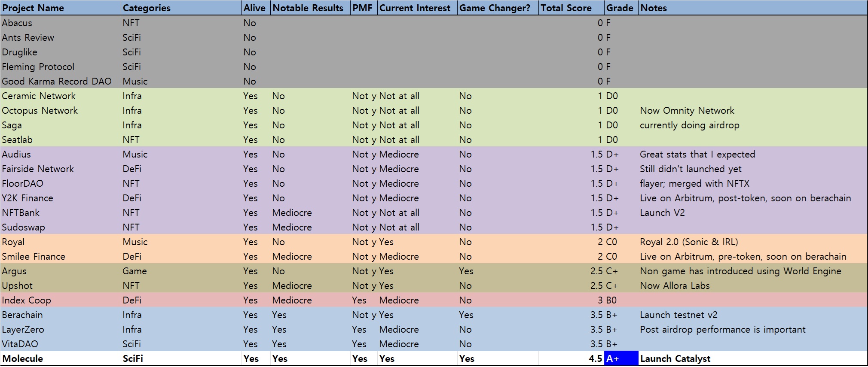Screen dimensions: 868x367
Task: Select the Octopus Network cell
Action: click(61, 111)
